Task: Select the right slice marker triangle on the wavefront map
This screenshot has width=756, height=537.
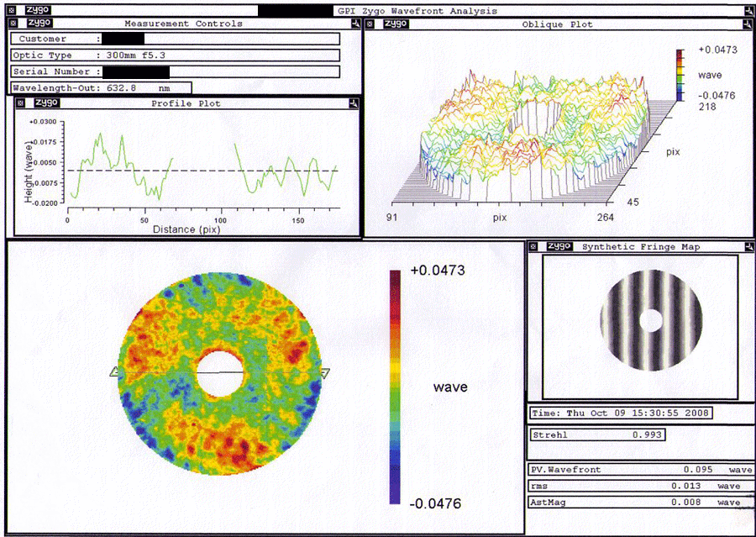Action: pos(325,373)
